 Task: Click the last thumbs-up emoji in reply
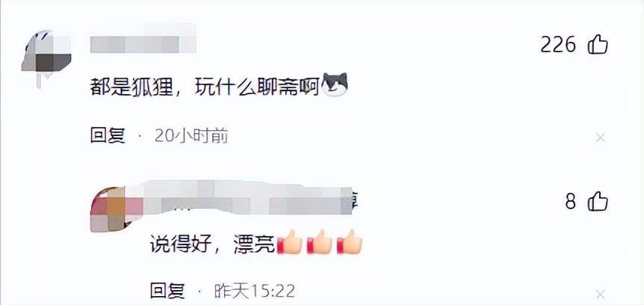(349, 242)
